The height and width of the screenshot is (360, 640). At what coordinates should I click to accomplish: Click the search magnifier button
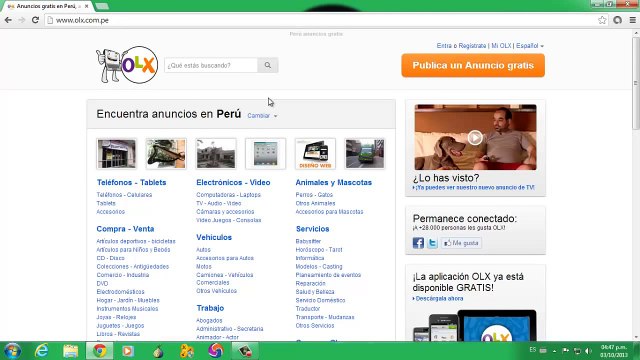268,65
